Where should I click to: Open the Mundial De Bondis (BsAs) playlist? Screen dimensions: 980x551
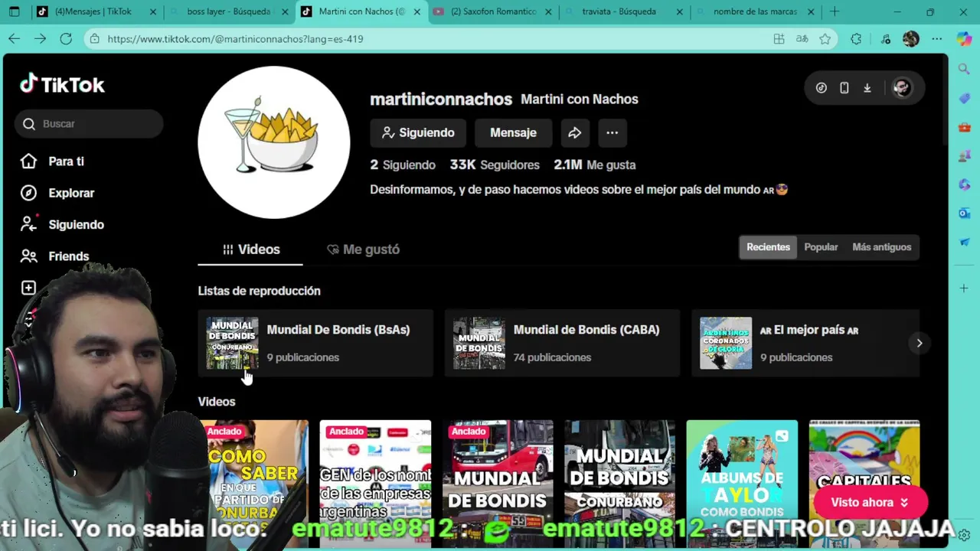click(x=315, y=343)
